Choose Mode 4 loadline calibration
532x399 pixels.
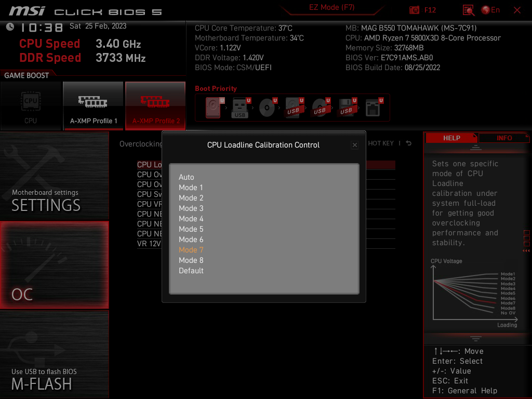(x=191, y=219)
